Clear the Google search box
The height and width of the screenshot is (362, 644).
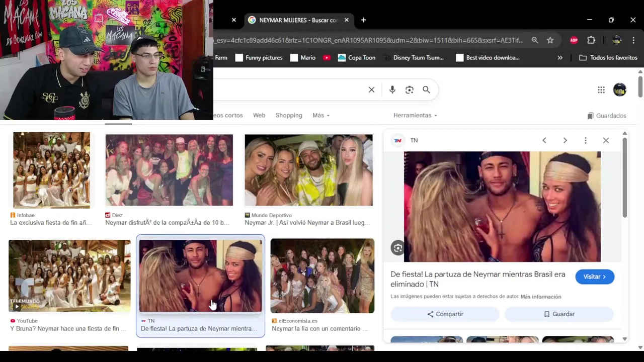tap(371, 89)
